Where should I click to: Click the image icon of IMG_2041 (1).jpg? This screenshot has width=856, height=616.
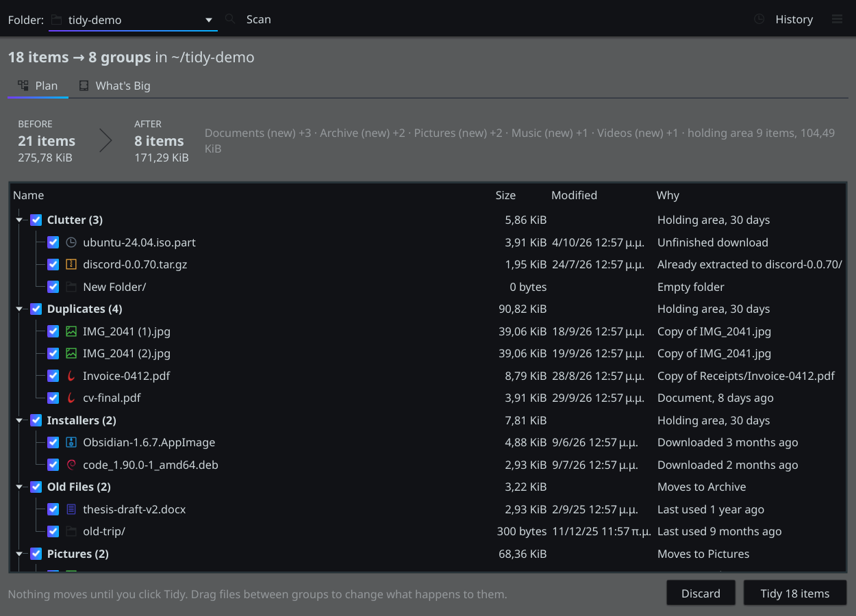[71, 331]
